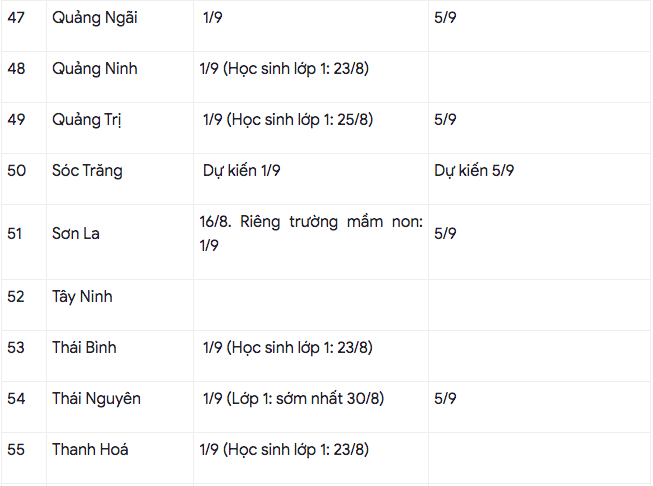Image resolution: width=653 pixels, height=486 pixels.
Task: Click the "Quảng Ngãi" province cell
Action: point(94,18)
